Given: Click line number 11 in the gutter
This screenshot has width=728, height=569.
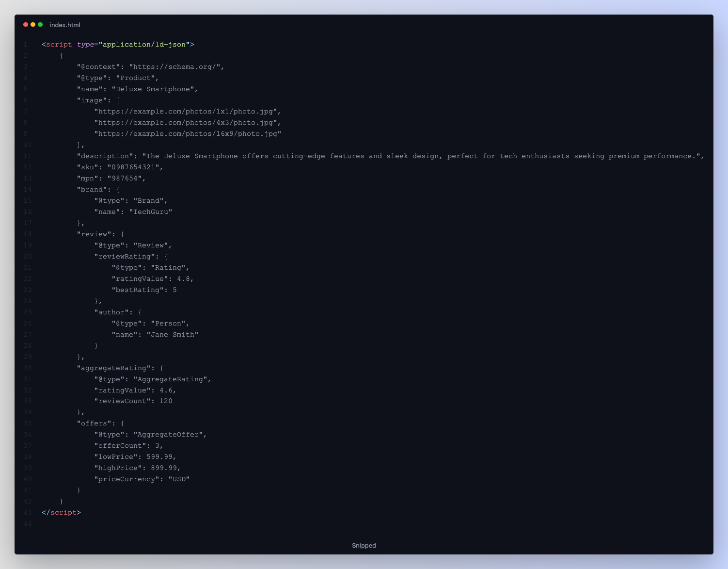Looking at the screenshot, I should (x=27, y=156).
